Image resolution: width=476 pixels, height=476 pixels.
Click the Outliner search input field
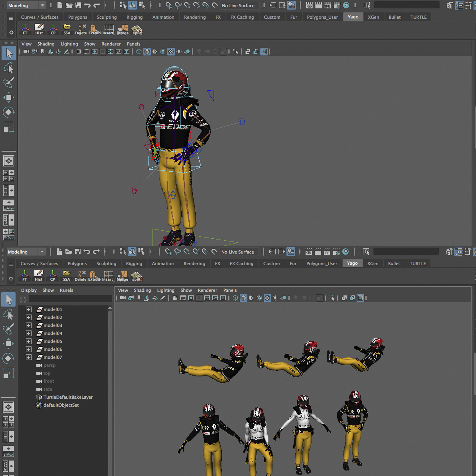pos(70,299)
